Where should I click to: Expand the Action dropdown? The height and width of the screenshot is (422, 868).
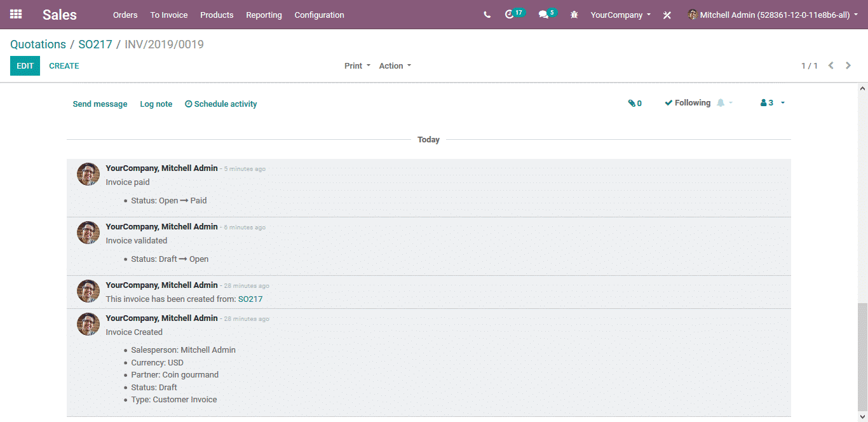pos(395,66)
